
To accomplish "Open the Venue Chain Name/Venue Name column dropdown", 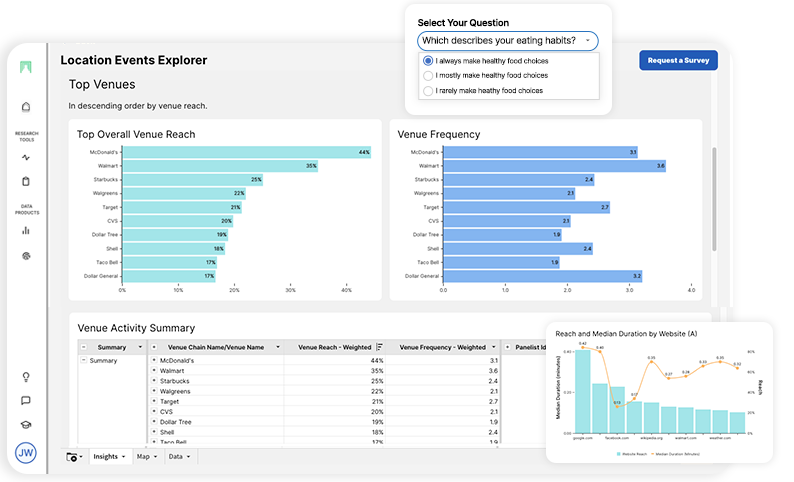I will (x=277, y=347).
